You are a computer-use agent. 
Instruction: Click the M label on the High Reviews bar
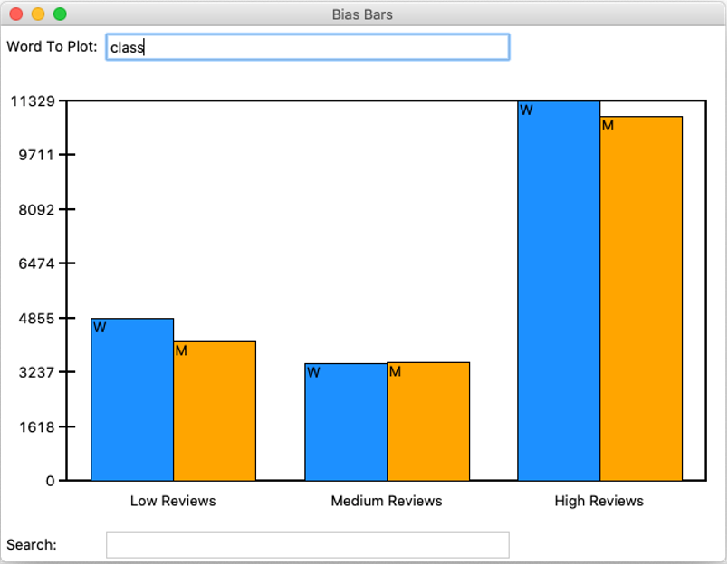click(609, 123)
